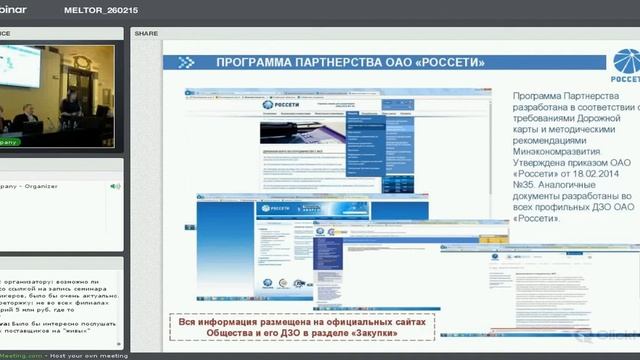The width and height of the screenshot is (640, 360).
Task: Click the bottom-right document page screenshot
Action: pos(540,291)
